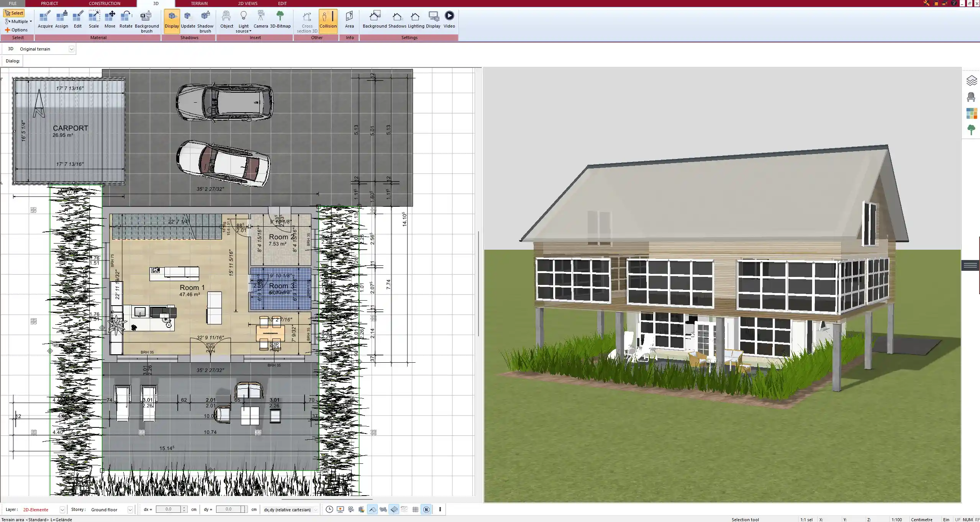Toggle the terrain contour icon in bottom toolbar
The height and width of the screenshot is (522, 980).
[x=405, y=509]
